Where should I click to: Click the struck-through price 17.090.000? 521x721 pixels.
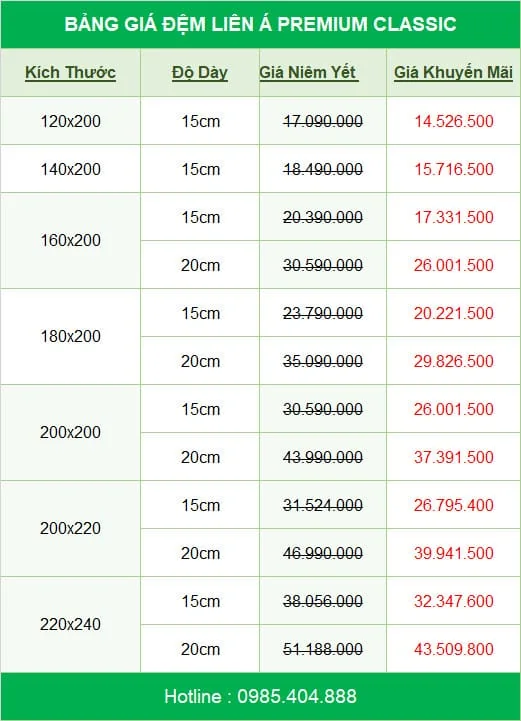click(x=323, y=121)
